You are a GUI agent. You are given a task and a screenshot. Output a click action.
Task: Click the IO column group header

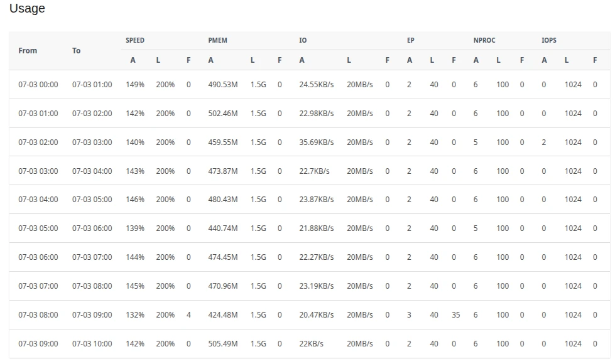pyautogui.click(x=303, y=40)
